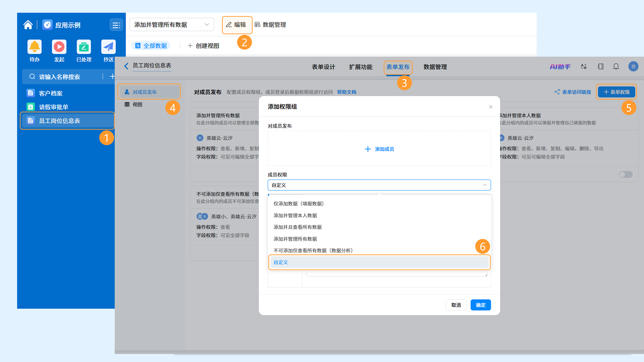This screenshot has width=644, height=362.
Task: Open the 添加并管理所有数据 view dropdown
Action: tap(172, 24)
